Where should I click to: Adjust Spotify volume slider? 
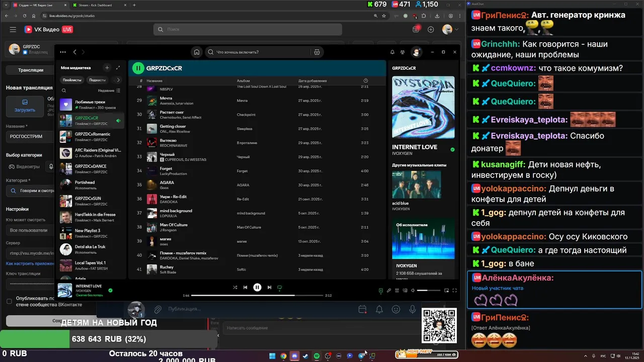pos(429,290)
